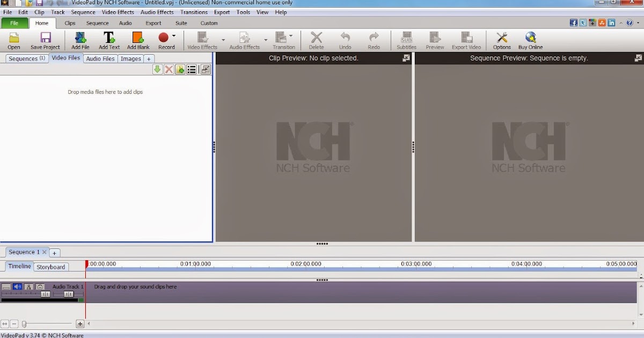Click red X to remove clip from bin
The width and height of the screenshot is (644, 338).
(169, 69)
